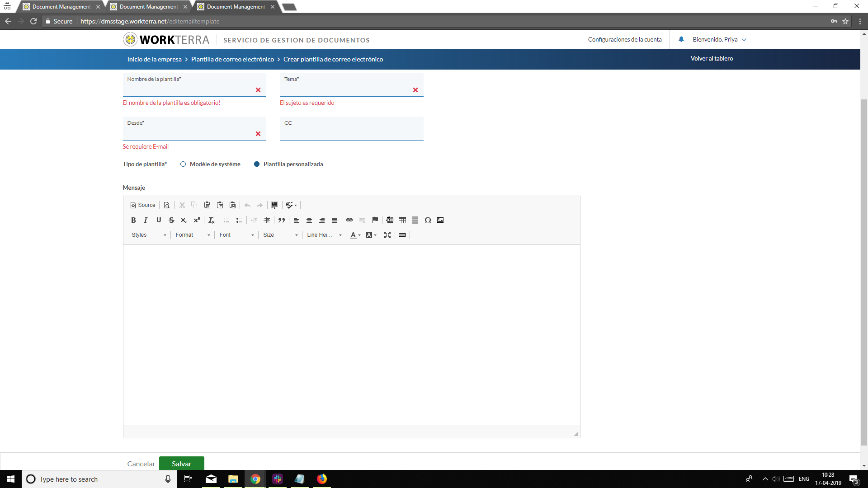The height and width of the screenshot is (488, 868).
Task: Click the Nombre de la plantilla field
Action: 190,89
